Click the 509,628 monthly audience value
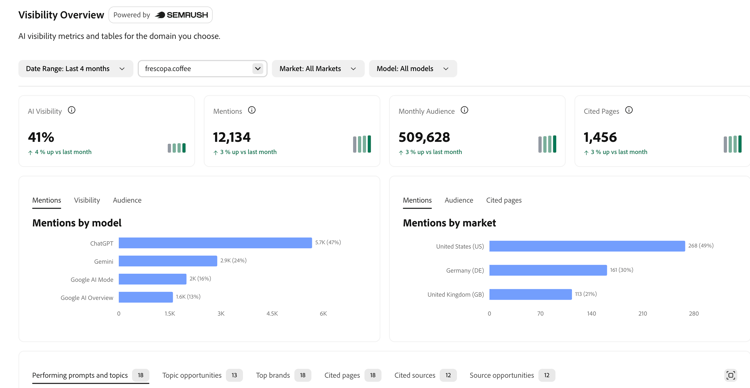The height and width of the screenshot is (388, 750). (x=424, y=137)
